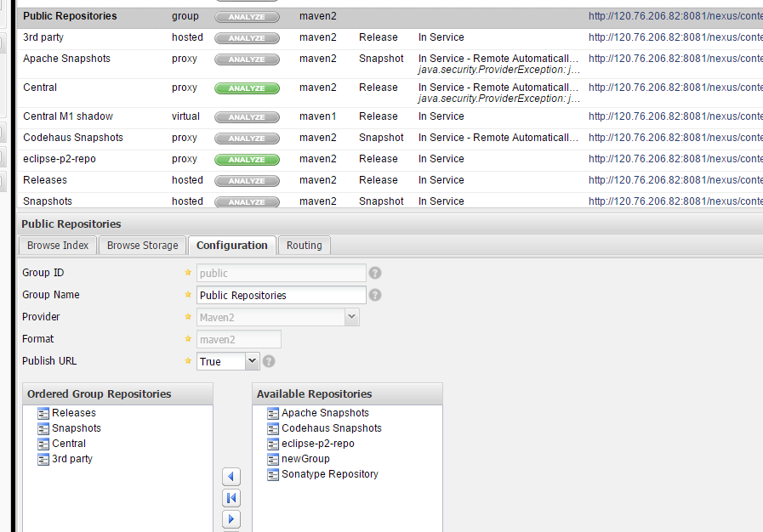Click ANALYZE button for 3rd party
Image resolution: width=763 pixels, height=532 pixels.
[248, 38]
